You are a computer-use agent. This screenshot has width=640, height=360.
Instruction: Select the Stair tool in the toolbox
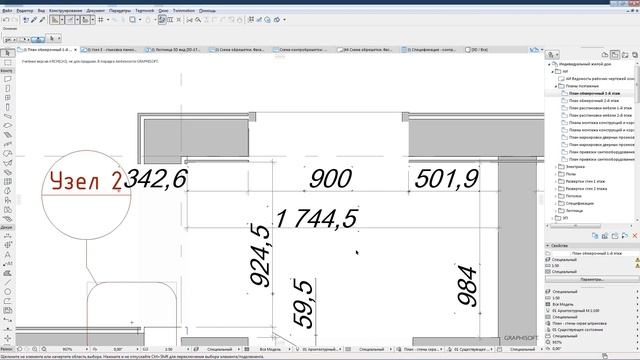(x=7, y=144)
